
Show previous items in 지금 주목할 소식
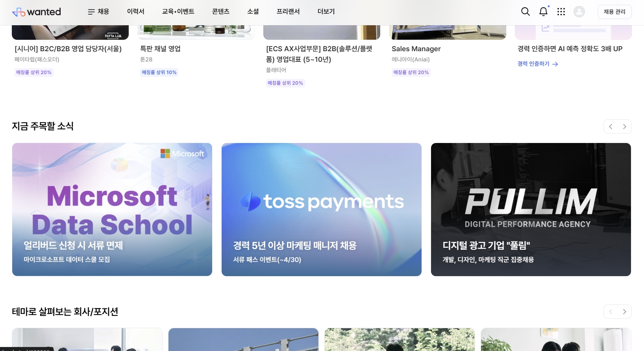[x=611, y=126]
